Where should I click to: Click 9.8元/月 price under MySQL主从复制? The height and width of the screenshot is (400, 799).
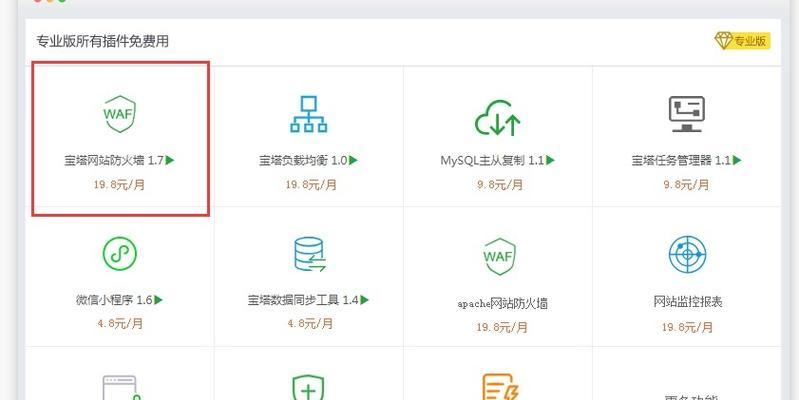tap(500, 184)
